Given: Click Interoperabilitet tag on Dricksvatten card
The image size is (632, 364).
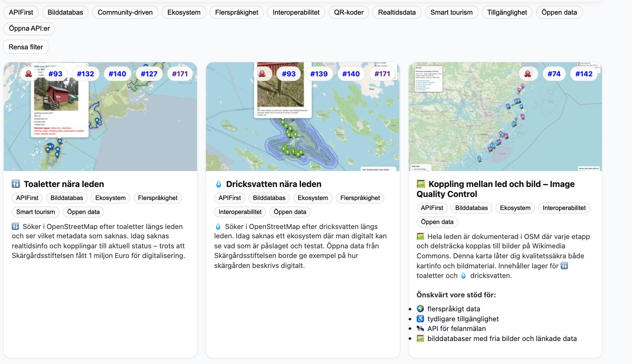Looking at the screenshot, I should (x=240, y=212).
